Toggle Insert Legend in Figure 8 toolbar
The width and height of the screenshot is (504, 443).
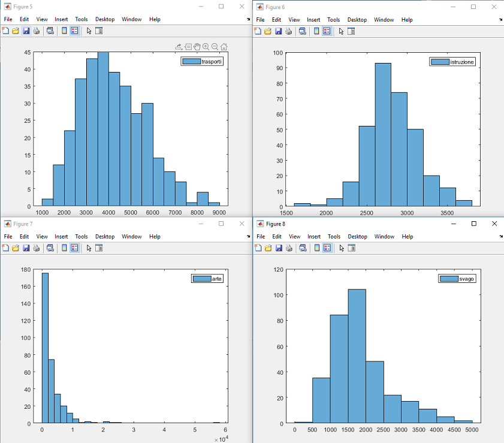point(327,248)
